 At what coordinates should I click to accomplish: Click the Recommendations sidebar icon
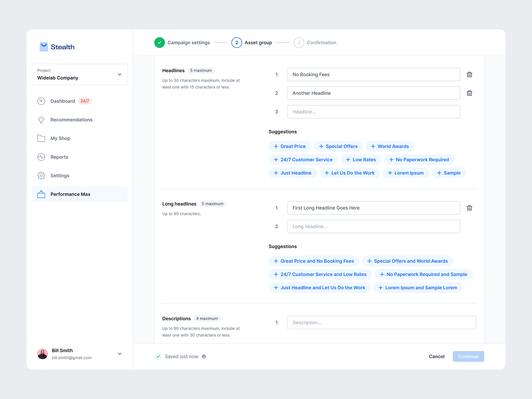(x=41, y=119)
